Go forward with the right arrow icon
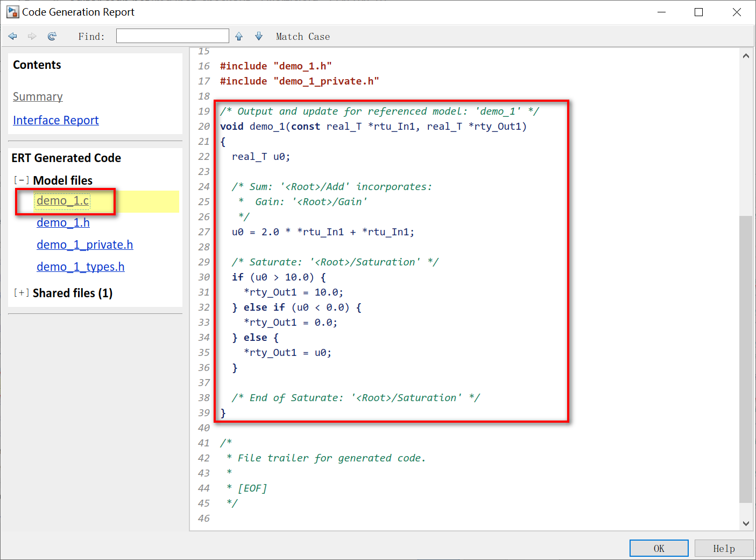756x560 pixels. coord(32,36)
